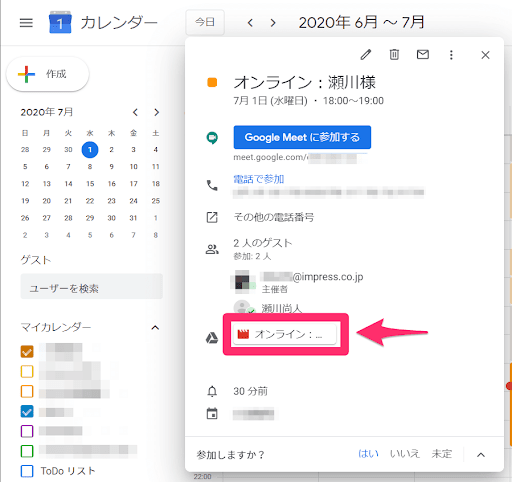Click the external link icon for other numbers
The width and height of the screenshot is (512, 482).
tap(212, 217)
